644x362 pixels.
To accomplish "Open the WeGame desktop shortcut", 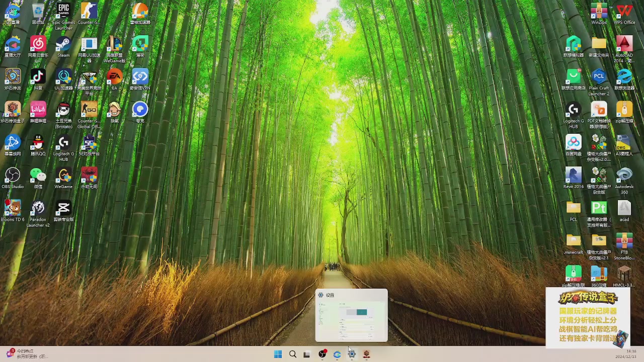I will tap(63, 178).
